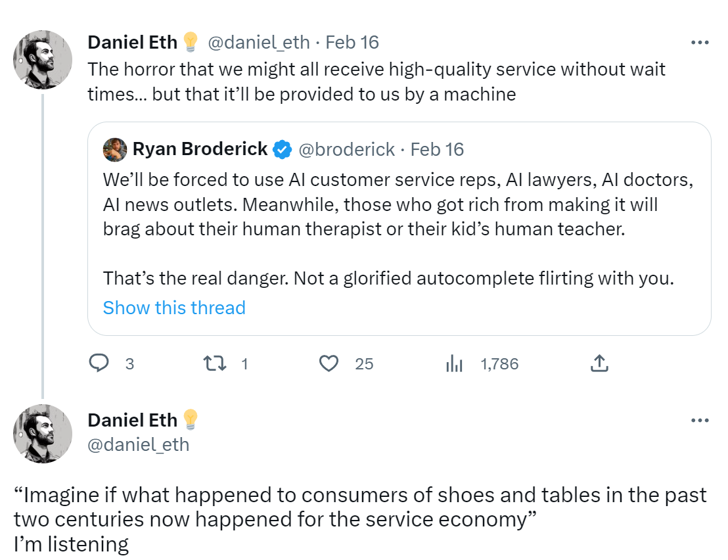The image size is (728, 560).
Task: Click Ryan Broderick's small profile picture
Action: point(115,150)
